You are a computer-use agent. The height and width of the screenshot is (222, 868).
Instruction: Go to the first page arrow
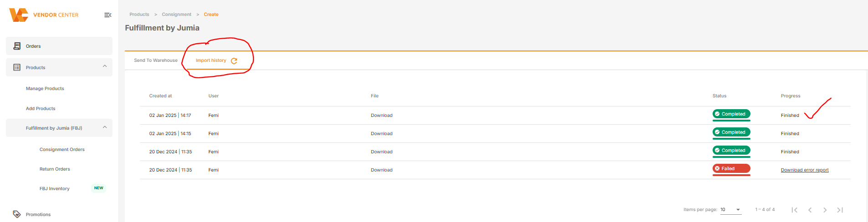795,210
